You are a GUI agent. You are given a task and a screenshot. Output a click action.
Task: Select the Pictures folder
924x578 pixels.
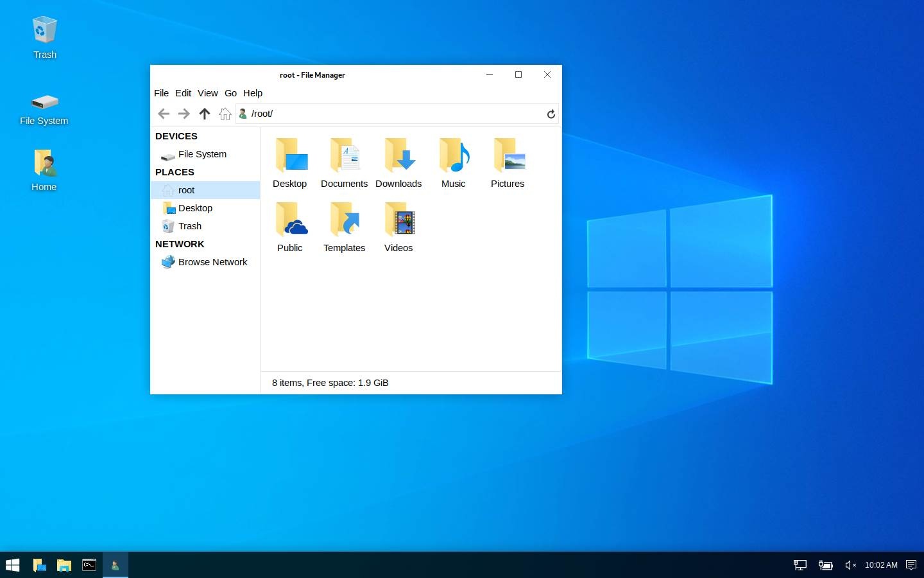(508, 163)
